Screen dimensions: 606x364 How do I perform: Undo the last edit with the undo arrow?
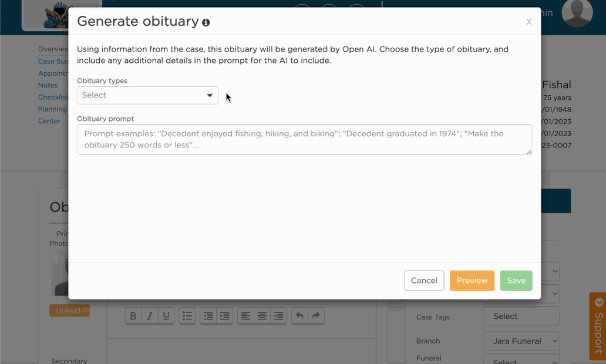coord(299,315)
